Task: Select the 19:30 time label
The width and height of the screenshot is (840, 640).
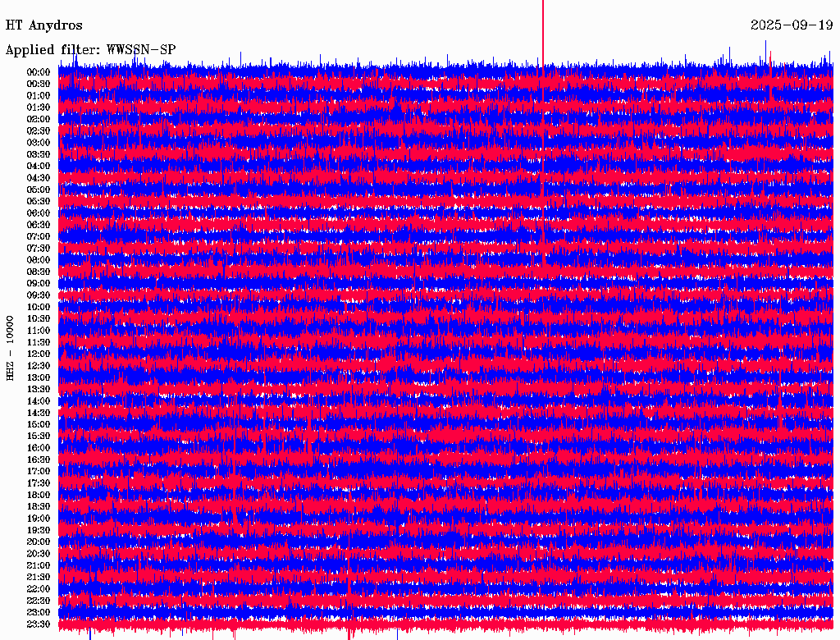Action: coord(39,529)
